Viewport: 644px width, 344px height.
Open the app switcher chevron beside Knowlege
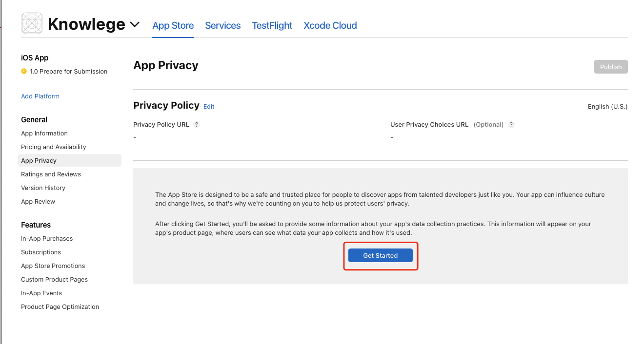tap(135, 24)
